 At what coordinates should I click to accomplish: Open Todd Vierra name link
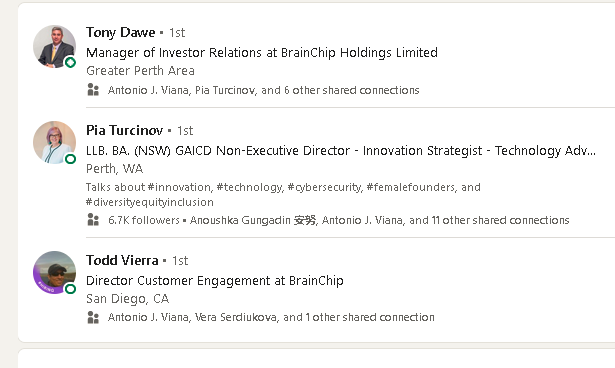(x=122, y=261)
